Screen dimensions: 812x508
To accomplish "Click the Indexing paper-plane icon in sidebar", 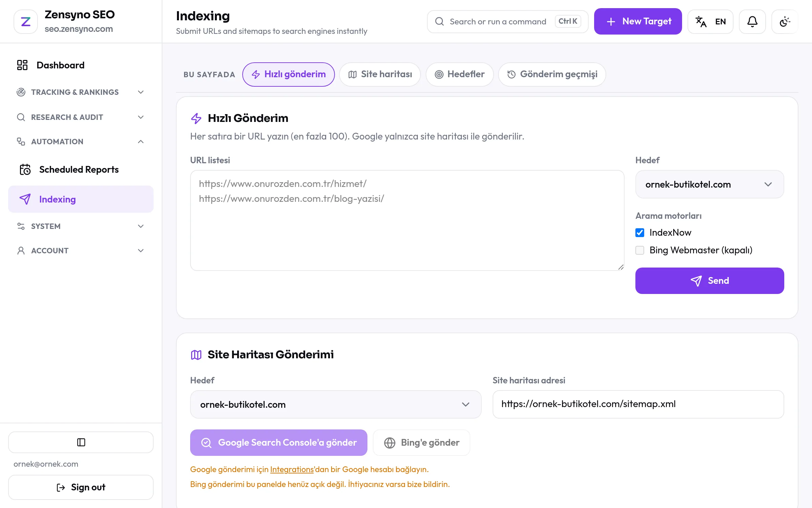I will point(25,199).
